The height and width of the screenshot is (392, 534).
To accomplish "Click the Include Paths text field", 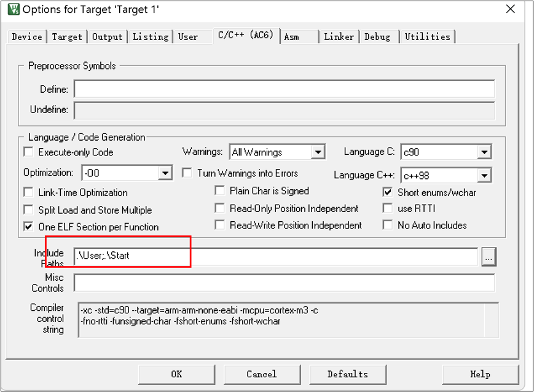I will pos(276,256).
